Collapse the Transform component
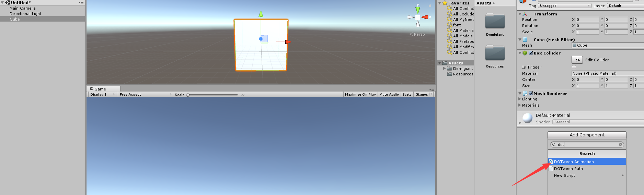The height and width of the screenshot is (195, 644). point(520,14)
